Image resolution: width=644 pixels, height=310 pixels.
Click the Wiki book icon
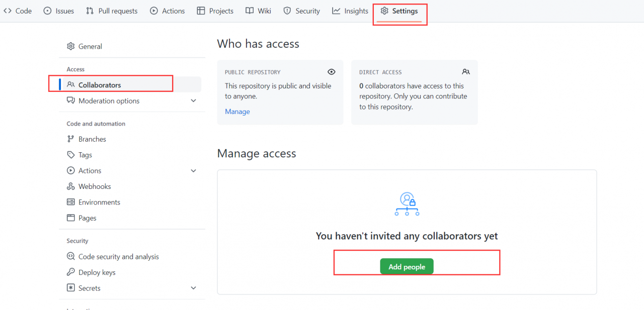pyautogui.click(x=250, y=11)
